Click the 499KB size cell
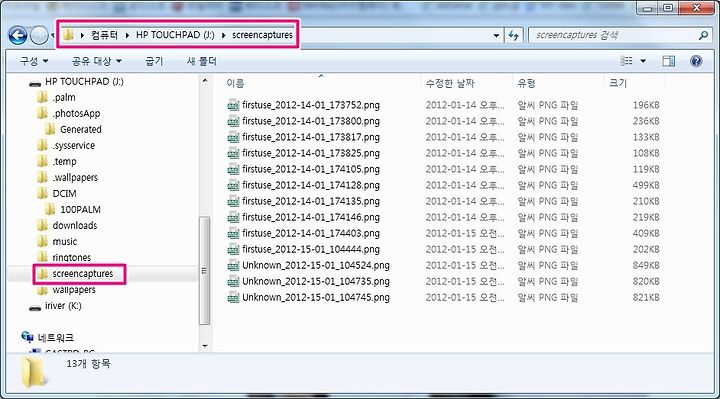Viewport: 720px width, 399px height. (x=646, y=185)
